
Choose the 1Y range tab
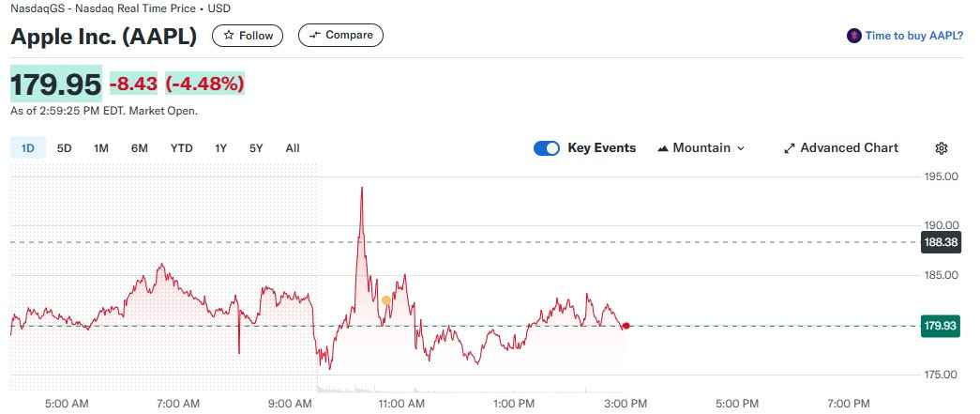(220, 148)
